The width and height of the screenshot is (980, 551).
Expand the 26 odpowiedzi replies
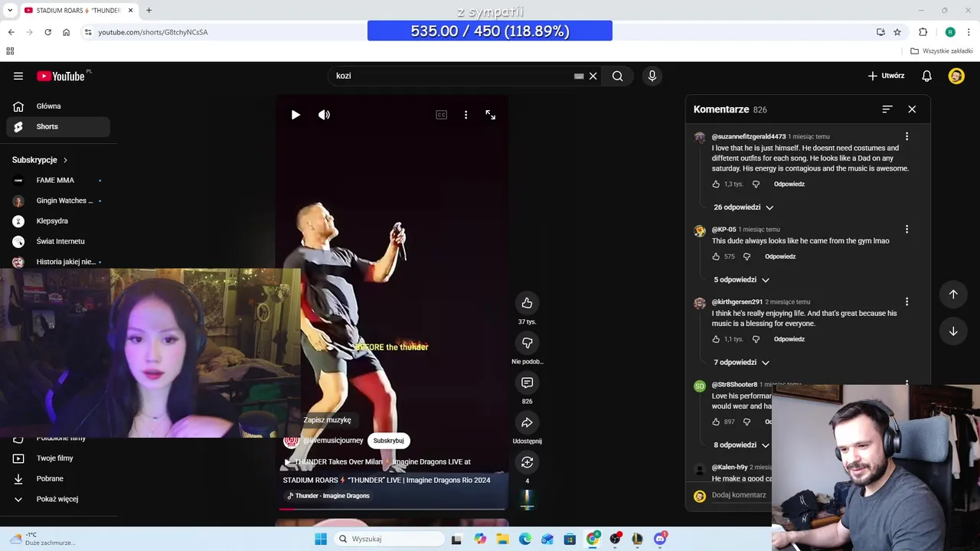(743, 207)
